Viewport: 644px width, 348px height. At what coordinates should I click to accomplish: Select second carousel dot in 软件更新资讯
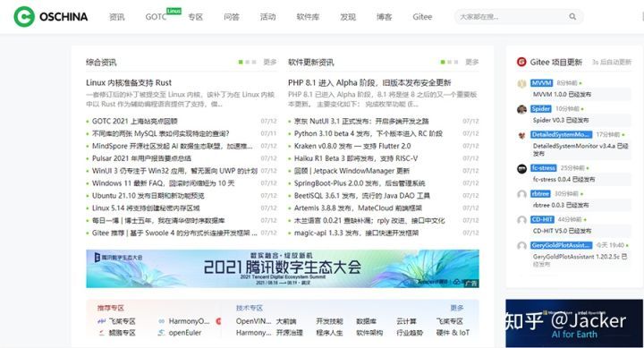[449, 62]
